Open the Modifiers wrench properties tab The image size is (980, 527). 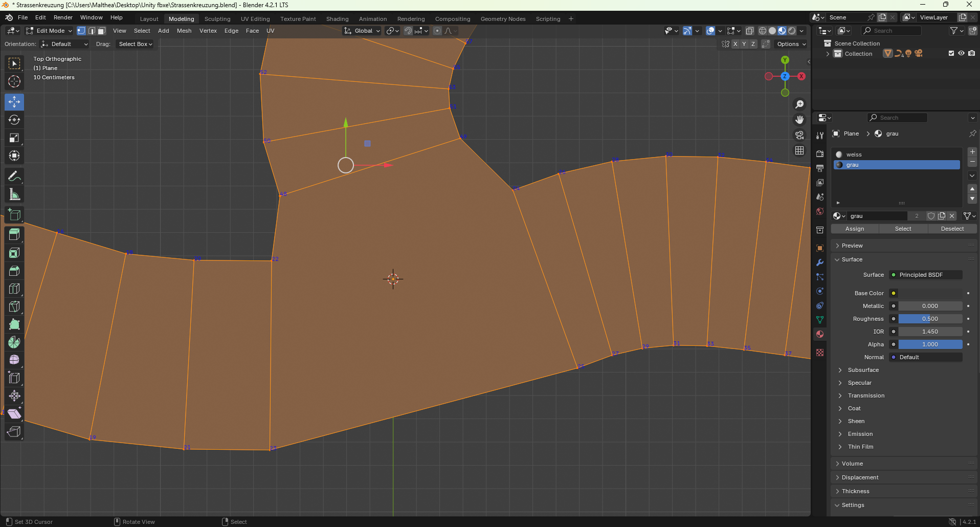[x=820, y=262]
